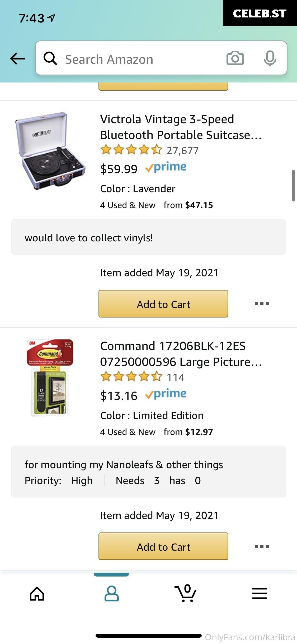This screenshot has width=297, height=644.
Task: View Victrola 27,677 star ratings
Action: [149, 150]
